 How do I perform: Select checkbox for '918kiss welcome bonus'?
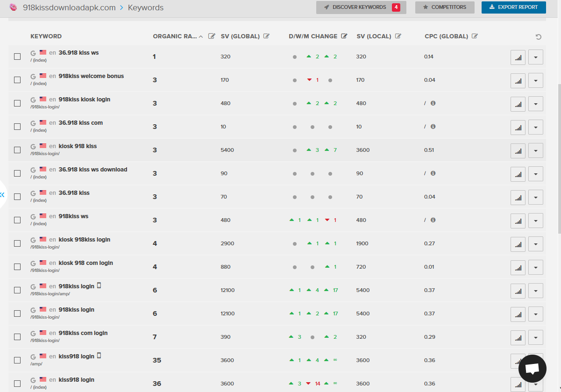(17, 80)
